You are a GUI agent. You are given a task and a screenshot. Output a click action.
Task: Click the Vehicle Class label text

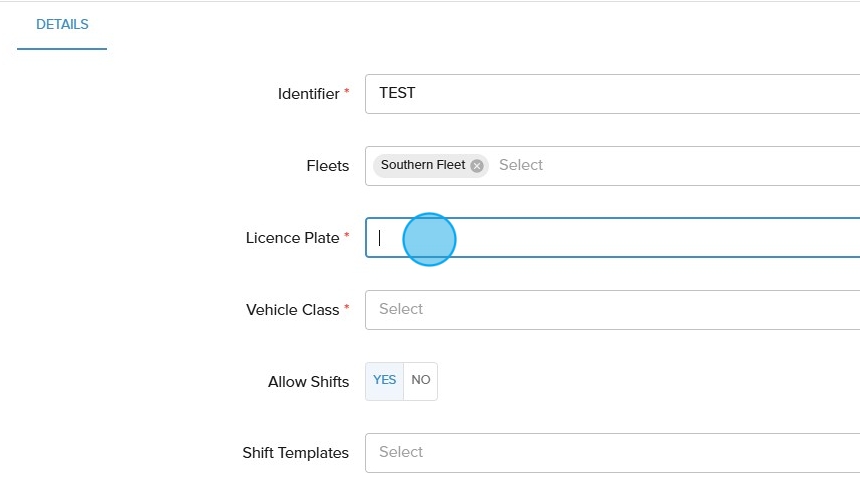pyautogui.click(x=292, y=310)
